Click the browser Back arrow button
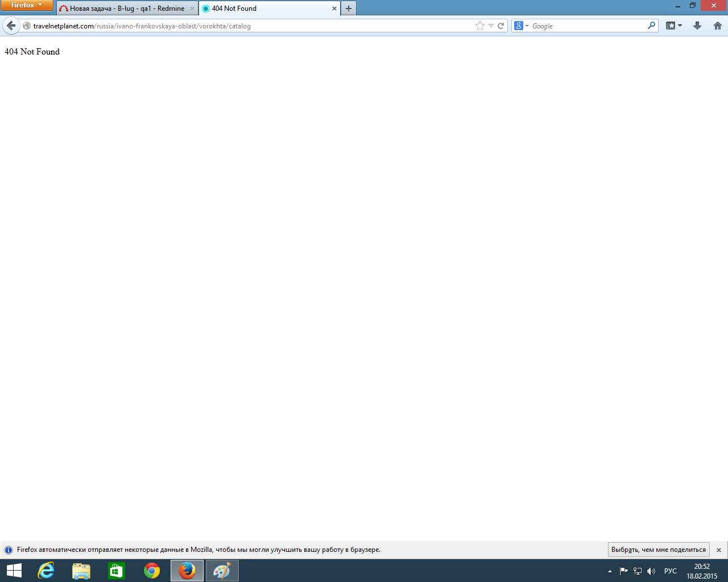This screenshot has height=582, width=728. pyautogui.click(x=11, y=26)
